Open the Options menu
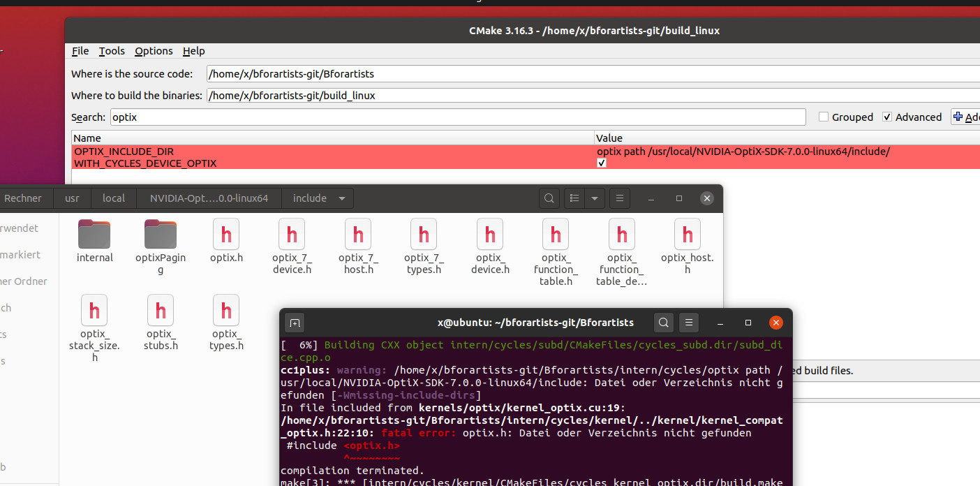The image size is (980, 486). point(154,51)
